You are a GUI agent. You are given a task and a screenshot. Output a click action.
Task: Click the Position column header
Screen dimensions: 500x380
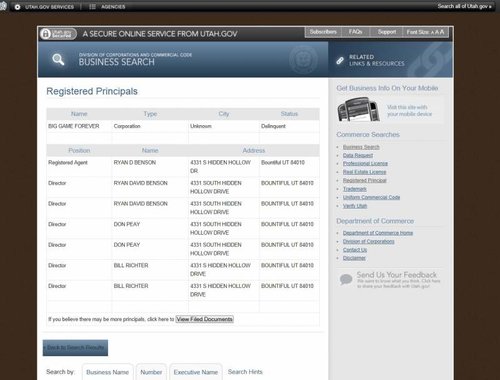click(x=79, y=151)
